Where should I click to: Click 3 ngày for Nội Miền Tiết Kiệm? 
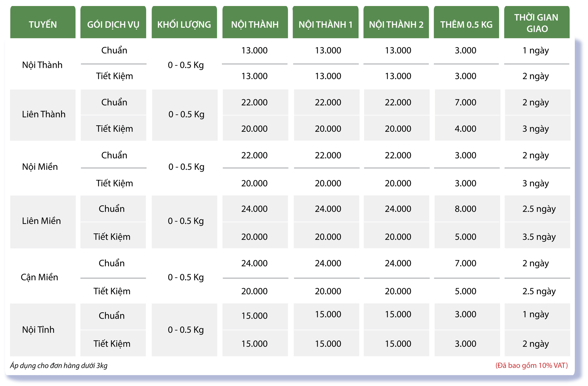click(x=536, y=184)
